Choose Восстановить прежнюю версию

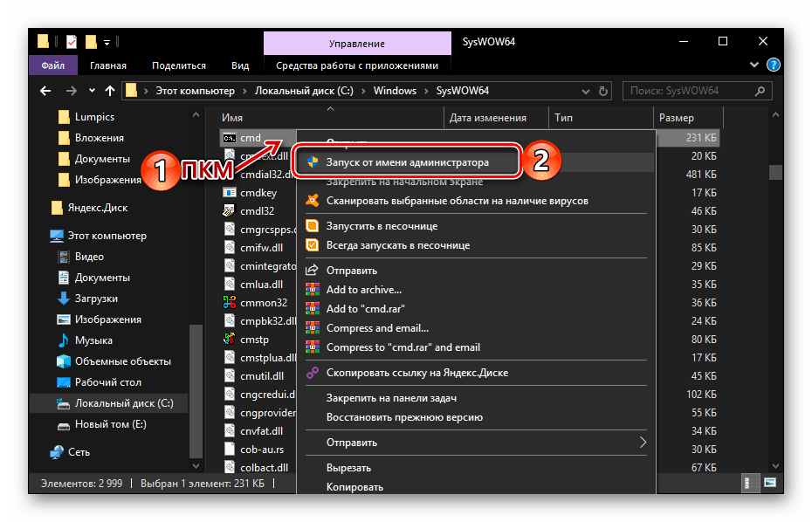404,417
